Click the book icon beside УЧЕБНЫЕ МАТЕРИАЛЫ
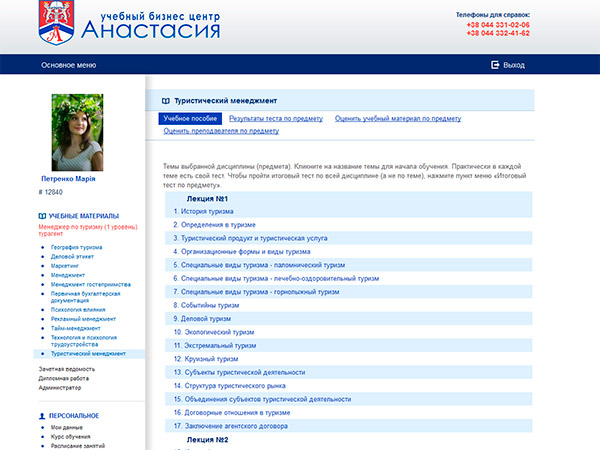This screenshot has height=450, width=600. click(41, 216)
